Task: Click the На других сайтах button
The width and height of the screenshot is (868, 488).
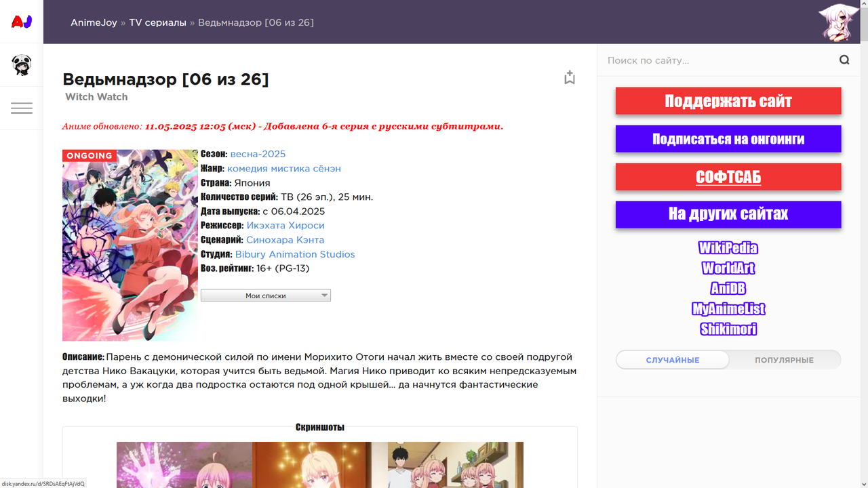Action: 728,214
